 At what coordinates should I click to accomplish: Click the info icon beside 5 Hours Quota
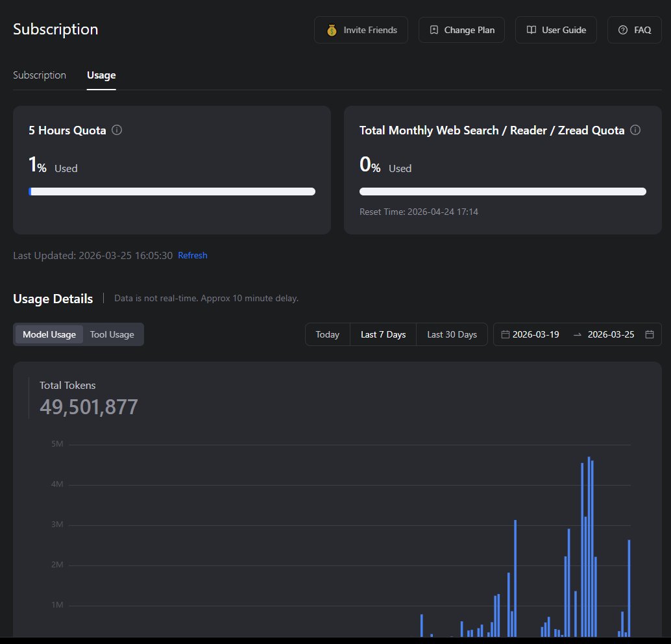117,130
